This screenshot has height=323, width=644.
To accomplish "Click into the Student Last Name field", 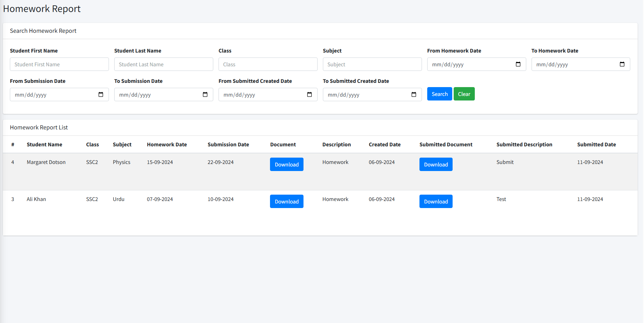I will click(164, 65).
